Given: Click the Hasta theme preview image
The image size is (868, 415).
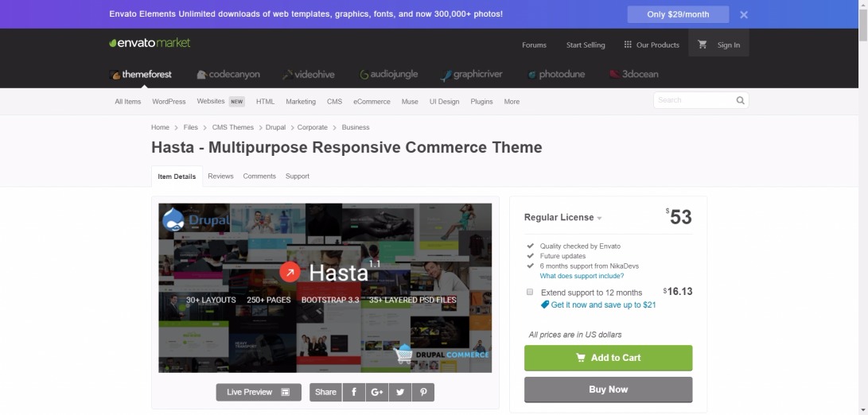Looking at the screenshot, I should tap(325, 288).
